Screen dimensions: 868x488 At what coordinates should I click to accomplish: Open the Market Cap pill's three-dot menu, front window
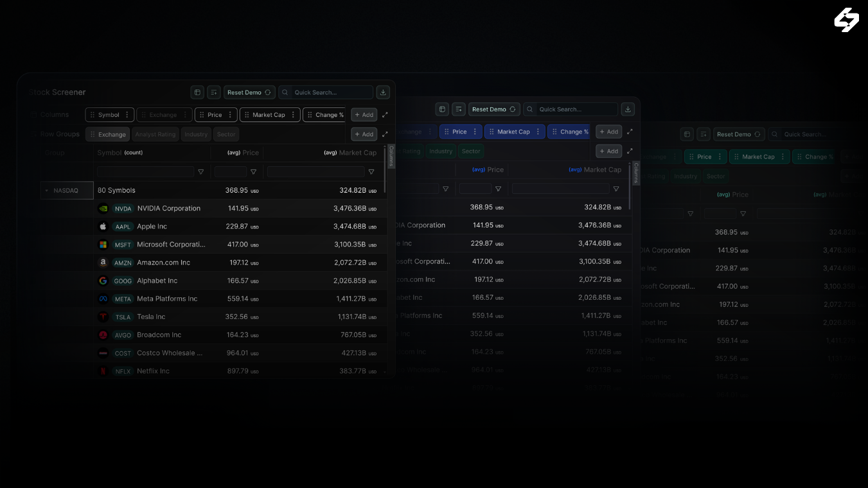pos(293,115)
